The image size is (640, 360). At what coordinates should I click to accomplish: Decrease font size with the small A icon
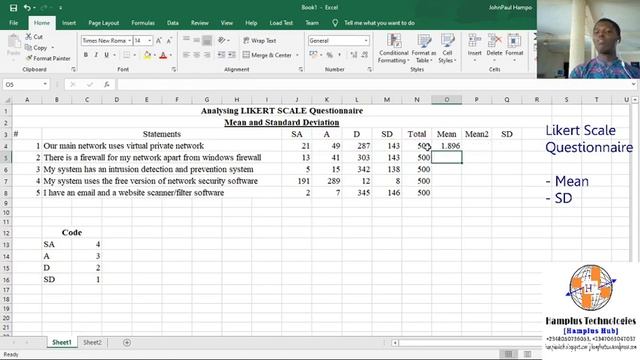point(169,40)
